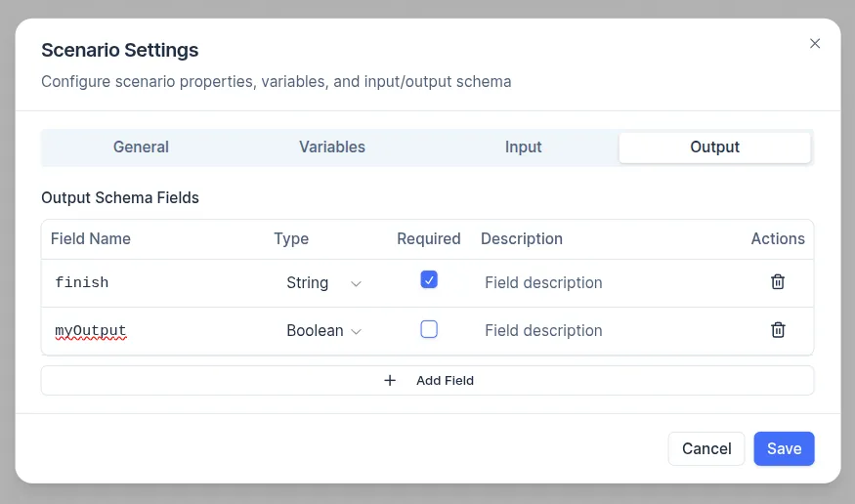Switch to the General tab
855x504 pixels.
point(141,147)
